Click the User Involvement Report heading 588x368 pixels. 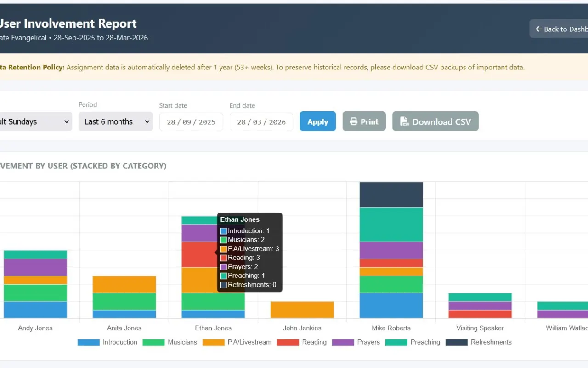point(68,23)
